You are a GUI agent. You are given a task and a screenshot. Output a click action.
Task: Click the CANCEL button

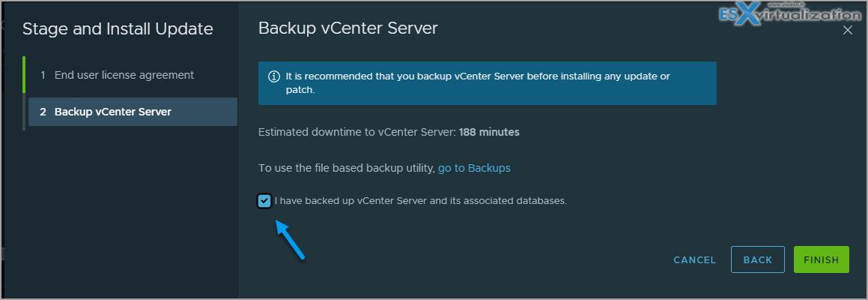tap(695, 259)
